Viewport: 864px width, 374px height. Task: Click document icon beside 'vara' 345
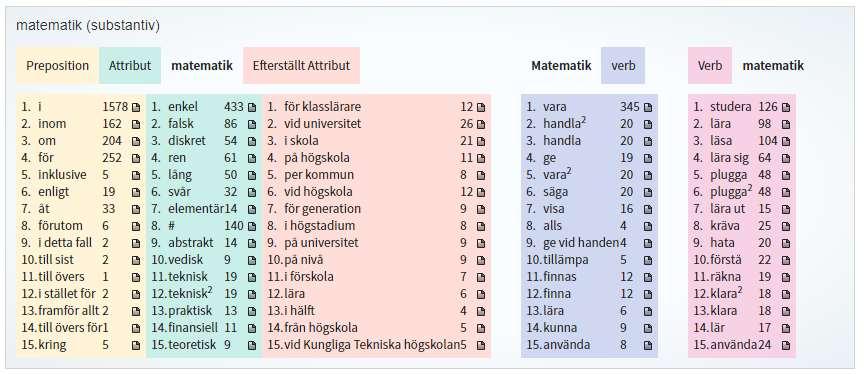tap(647, 107)
